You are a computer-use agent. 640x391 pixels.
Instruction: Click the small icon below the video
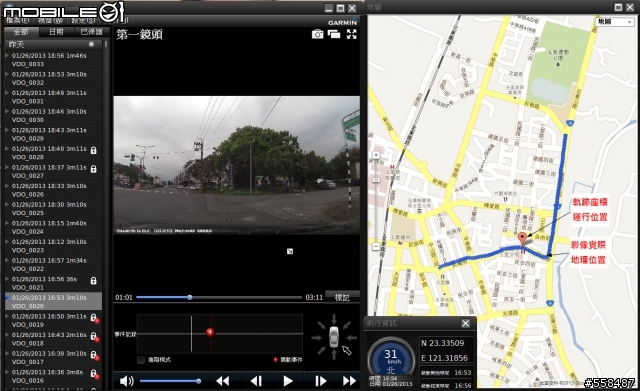tap(290, 251)
